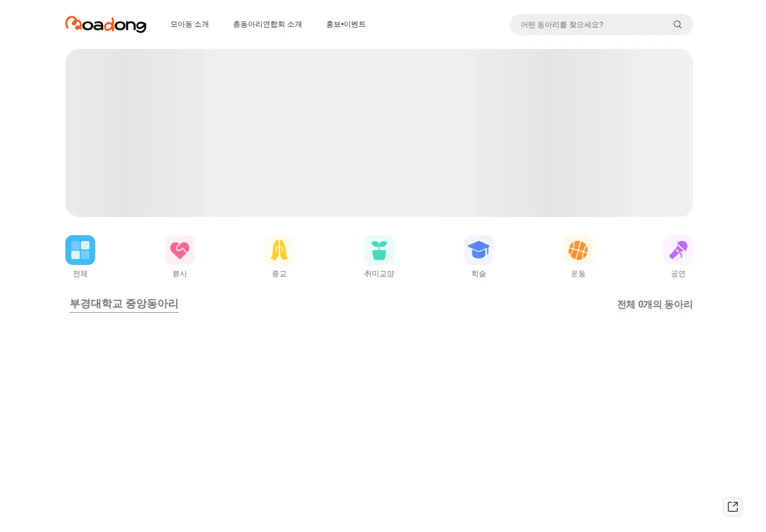The image size is (766, 532).
Task: Click the share icon button
Action: click(732, 506)
